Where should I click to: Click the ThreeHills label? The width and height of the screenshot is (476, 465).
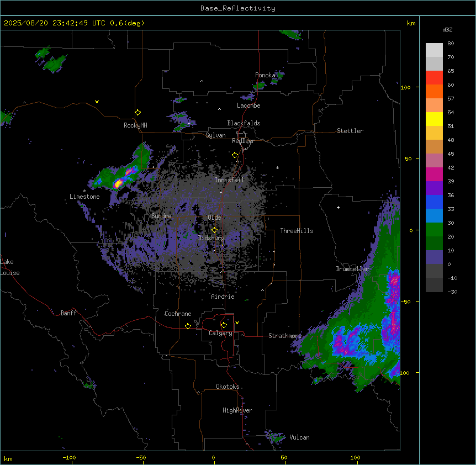tap(297, 231)
